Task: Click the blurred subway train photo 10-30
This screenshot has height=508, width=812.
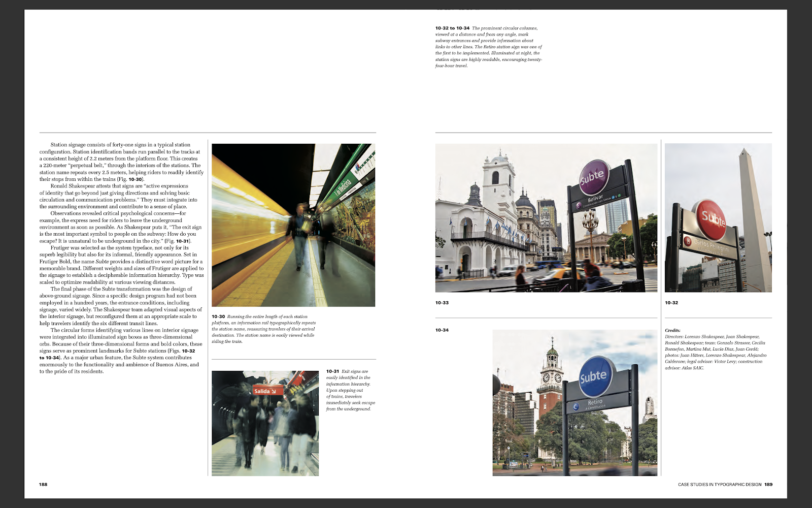Action: point(293,225)
